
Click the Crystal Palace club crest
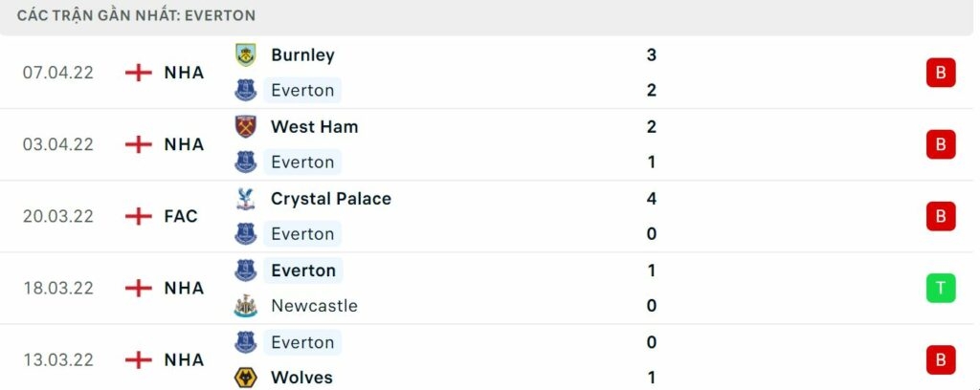[x=246, y=199]
